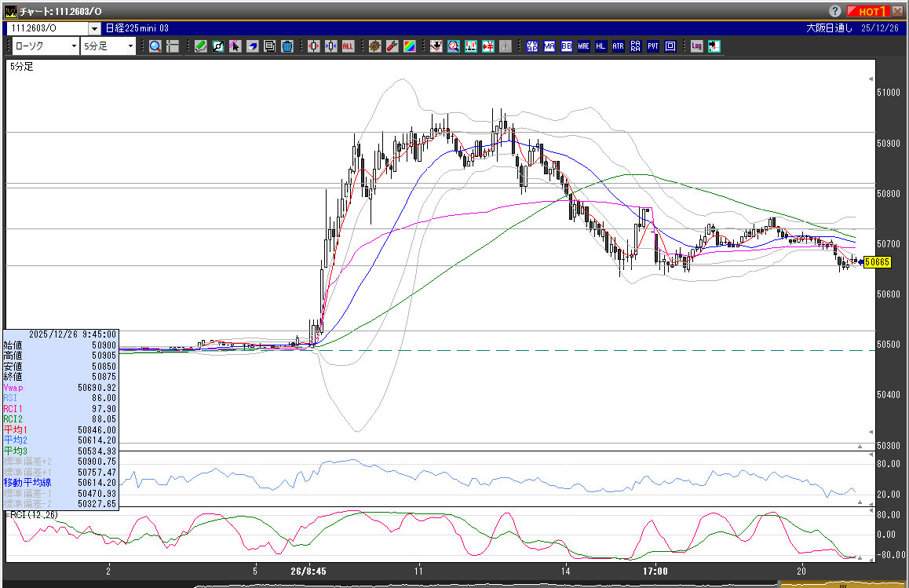Click the yellow 50665 current price marker
This screenshot has width=909, height=588.
pos(876,262)
